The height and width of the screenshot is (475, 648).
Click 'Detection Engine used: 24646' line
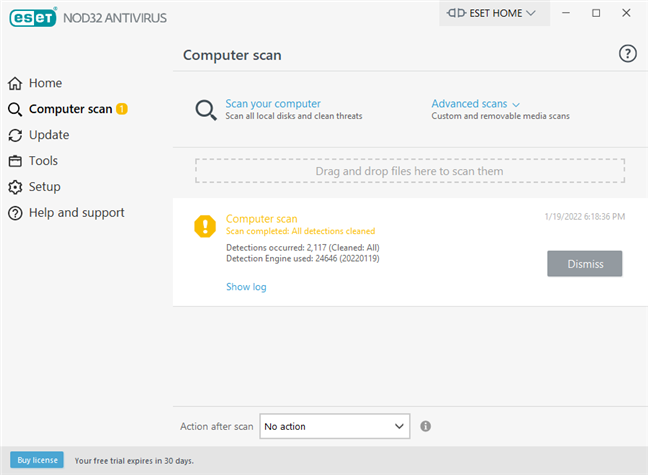click(x=303, y=258)
